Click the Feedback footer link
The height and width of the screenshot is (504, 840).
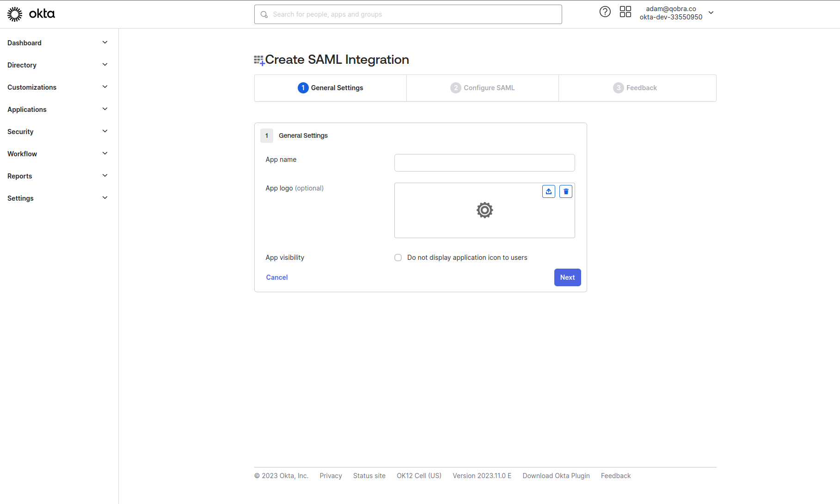616,476
